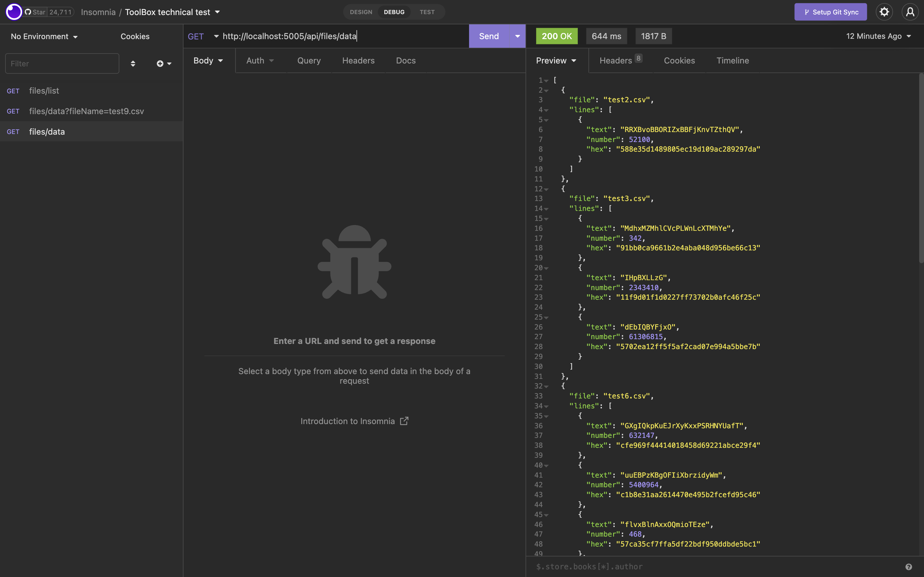Select the files/list request in sidebar
This screenshot has height=577, width=924.
[x=44, y=90]
